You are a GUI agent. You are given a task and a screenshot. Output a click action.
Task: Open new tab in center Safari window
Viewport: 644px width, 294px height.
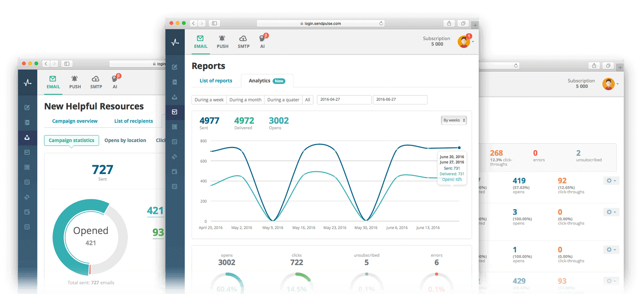pyautogui.click(x=475, y=25)
